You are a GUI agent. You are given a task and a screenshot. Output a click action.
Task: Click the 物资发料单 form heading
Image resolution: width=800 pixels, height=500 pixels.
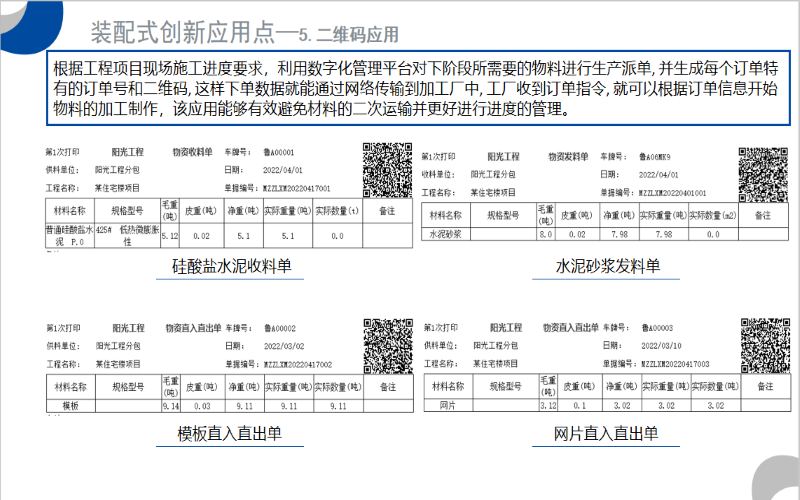point(568,157)
